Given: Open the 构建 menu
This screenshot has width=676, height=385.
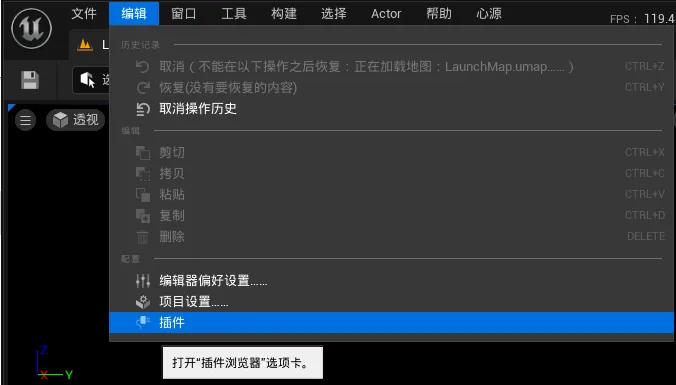Looking at the screenshot, I should pos(284,13).
